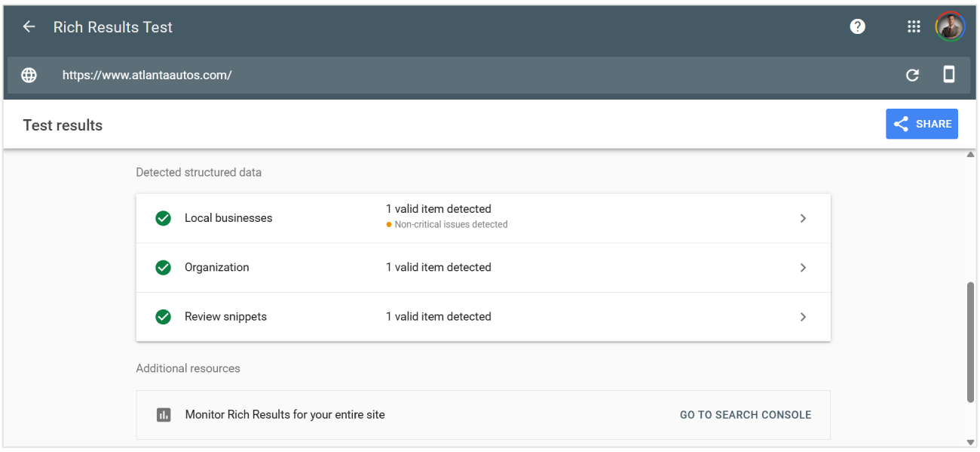Expand the Review snippets chevron
Image resolution: width=980 pixels, height=452 pixels.
click(803, 317)
